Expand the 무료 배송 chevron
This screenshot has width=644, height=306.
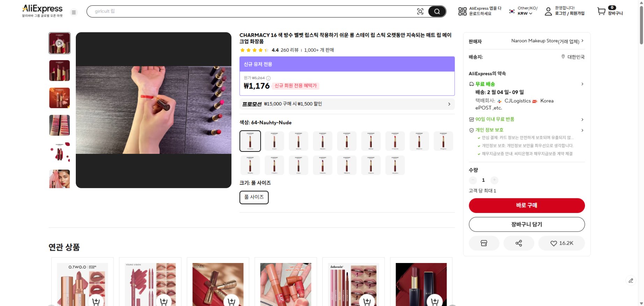tap(582, 84)
